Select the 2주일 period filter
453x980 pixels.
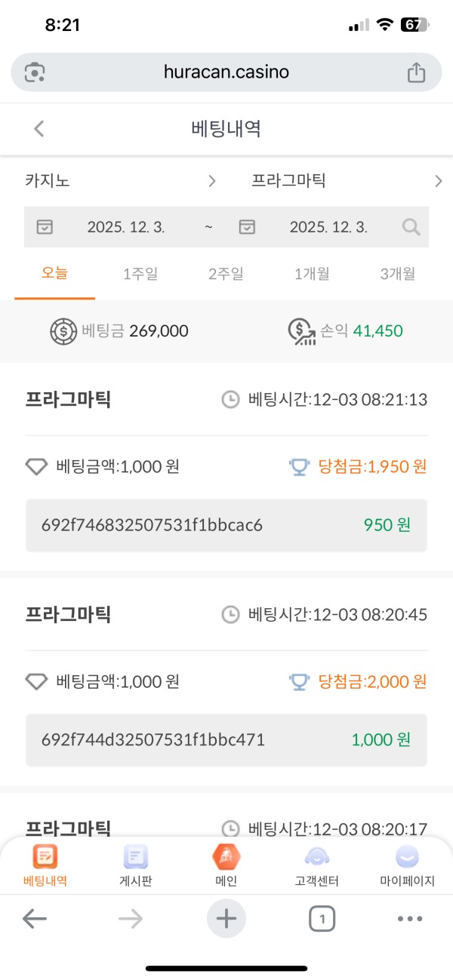pyautogui.click(x=226, y=274)
